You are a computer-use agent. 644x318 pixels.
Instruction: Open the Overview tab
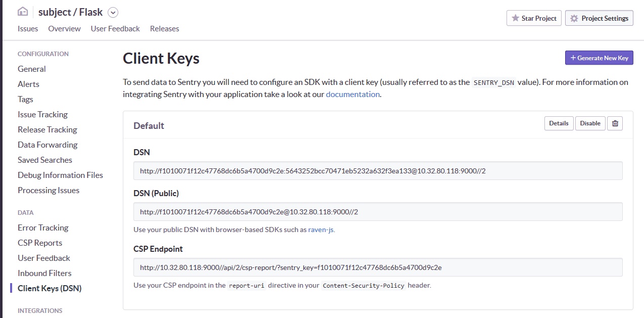click(64, 29)
